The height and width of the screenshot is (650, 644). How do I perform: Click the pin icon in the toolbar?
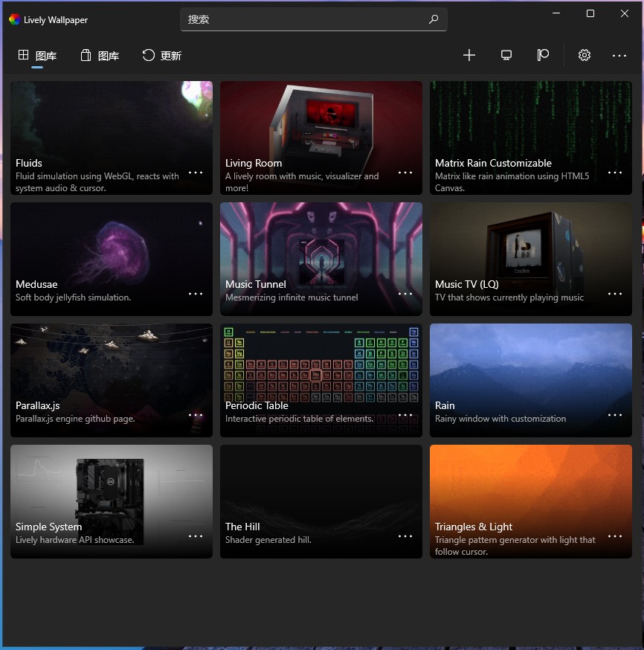tap(543, 55)
